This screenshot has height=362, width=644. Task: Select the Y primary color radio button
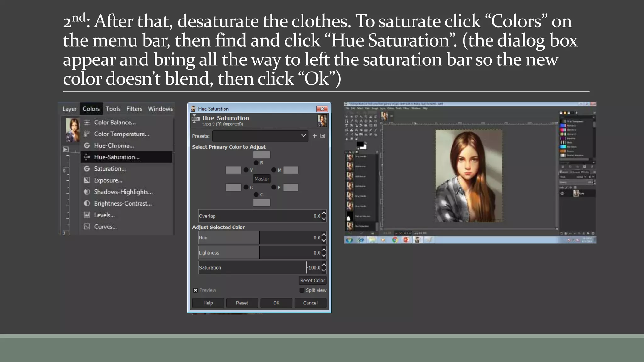tap(246, 170)
